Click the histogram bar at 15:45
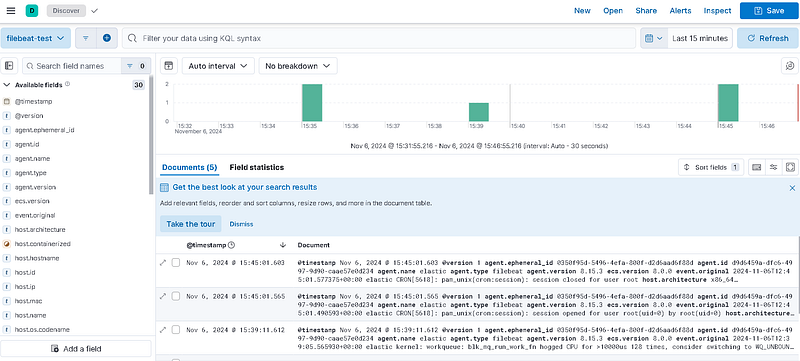Viewport: 800px width, 361px height. (x=728, y=102)
